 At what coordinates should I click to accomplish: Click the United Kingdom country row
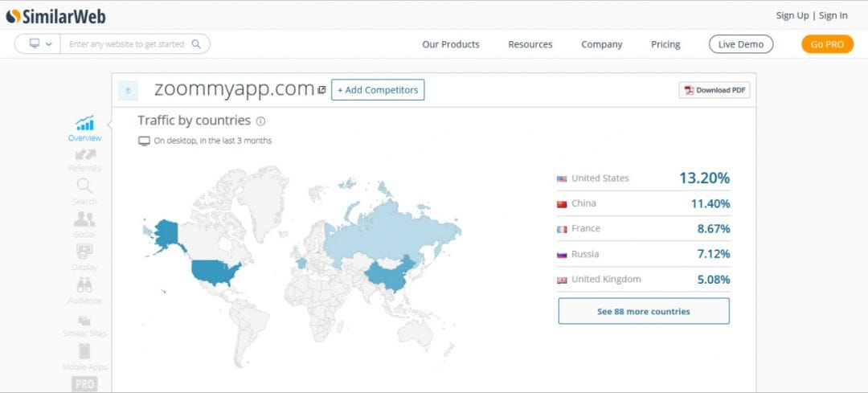pyautogui.click(x=643, y=279)
